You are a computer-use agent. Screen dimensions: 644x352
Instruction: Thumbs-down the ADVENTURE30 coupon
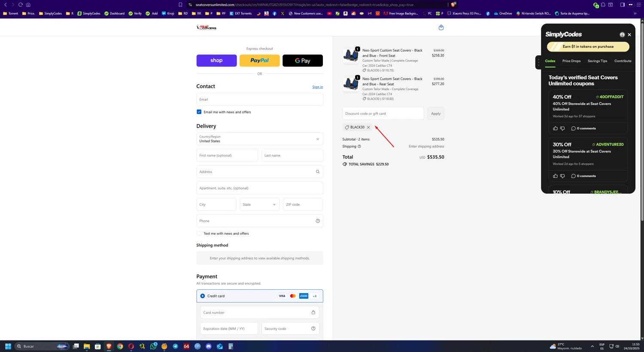(562, 176)
